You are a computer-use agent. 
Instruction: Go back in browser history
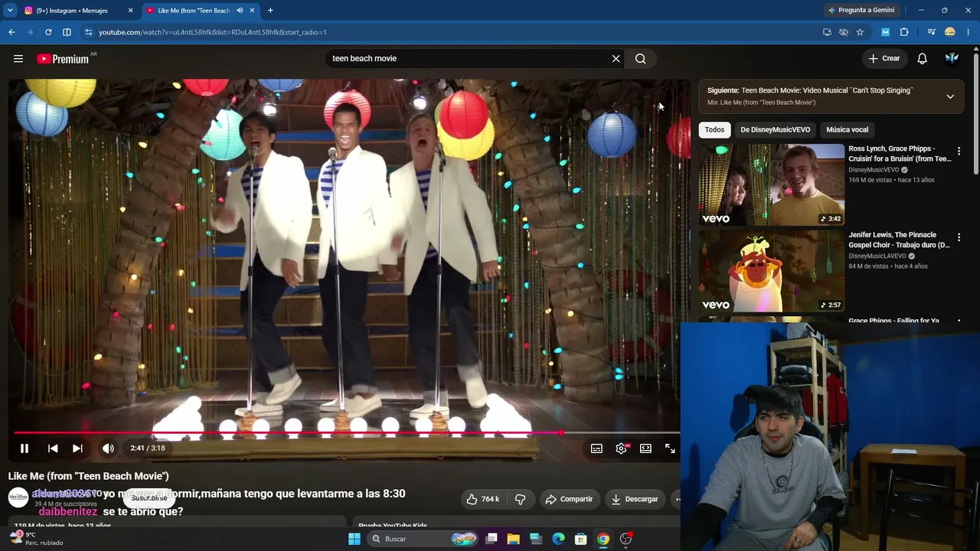point(11,32)
